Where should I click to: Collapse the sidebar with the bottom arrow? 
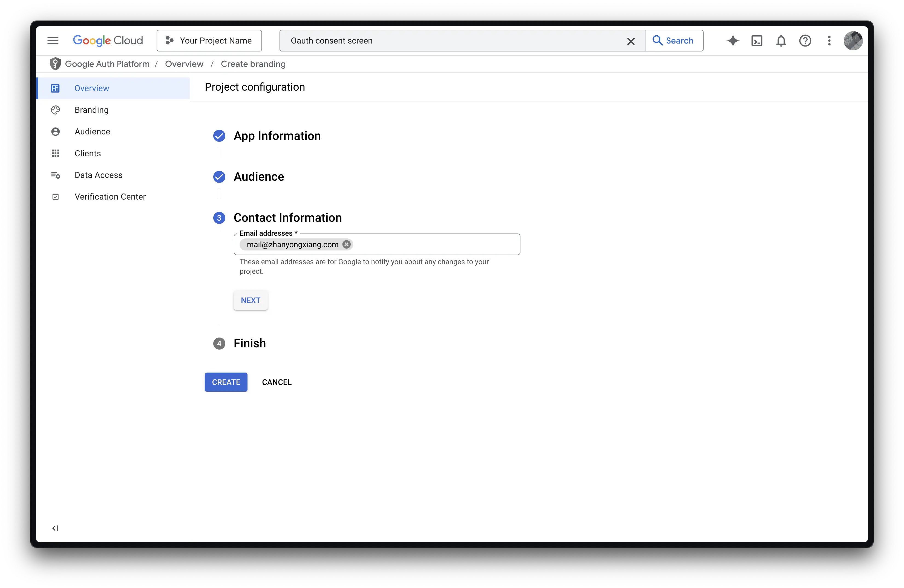tap(55, 528)
